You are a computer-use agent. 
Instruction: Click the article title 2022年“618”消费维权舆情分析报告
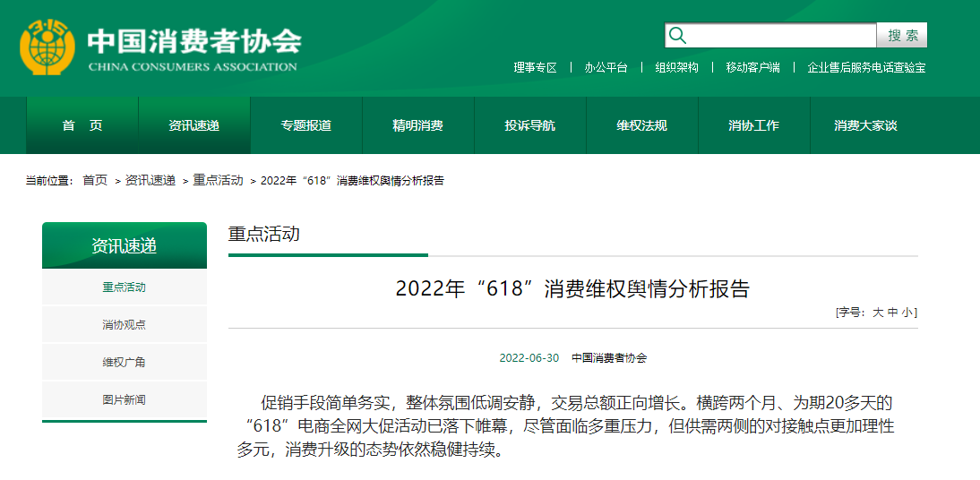(572, 289)
